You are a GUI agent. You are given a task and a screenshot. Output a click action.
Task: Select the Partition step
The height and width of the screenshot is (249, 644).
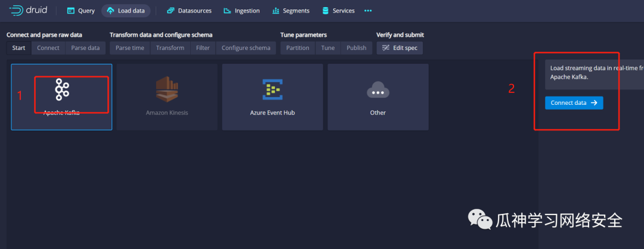(x=298, y=48)
